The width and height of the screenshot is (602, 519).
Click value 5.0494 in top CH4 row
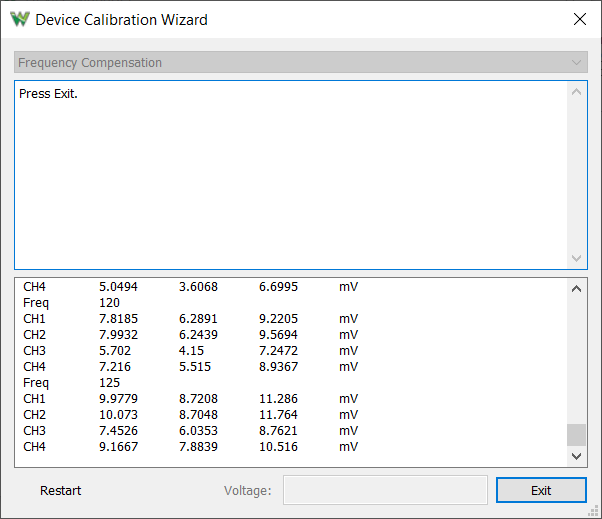(118, 287)
